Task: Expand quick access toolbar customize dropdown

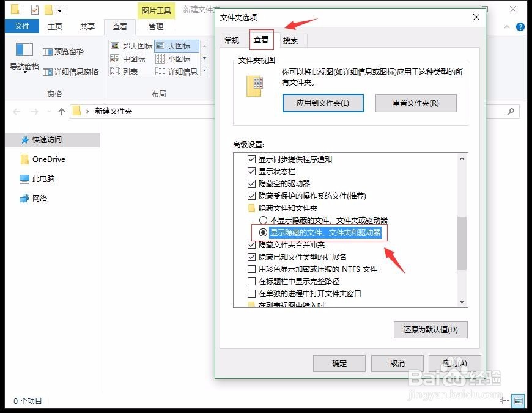Action: click(x=59, y=10)
